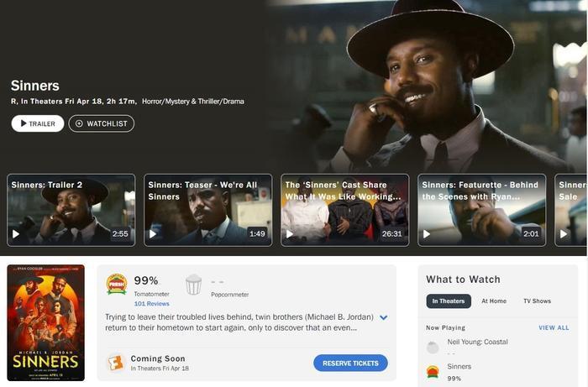Click the Tomatometer label
588x387 pixels.
(x=151, y=294)
